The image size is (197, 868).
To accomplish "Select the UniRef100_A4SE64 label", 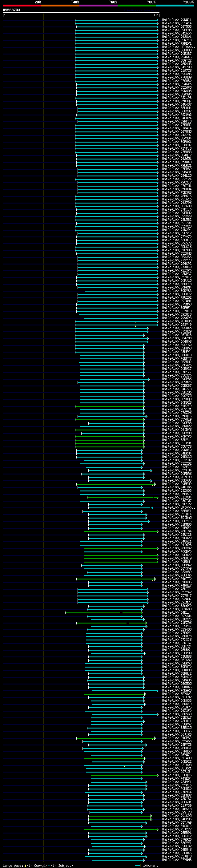I will point(176,779).
